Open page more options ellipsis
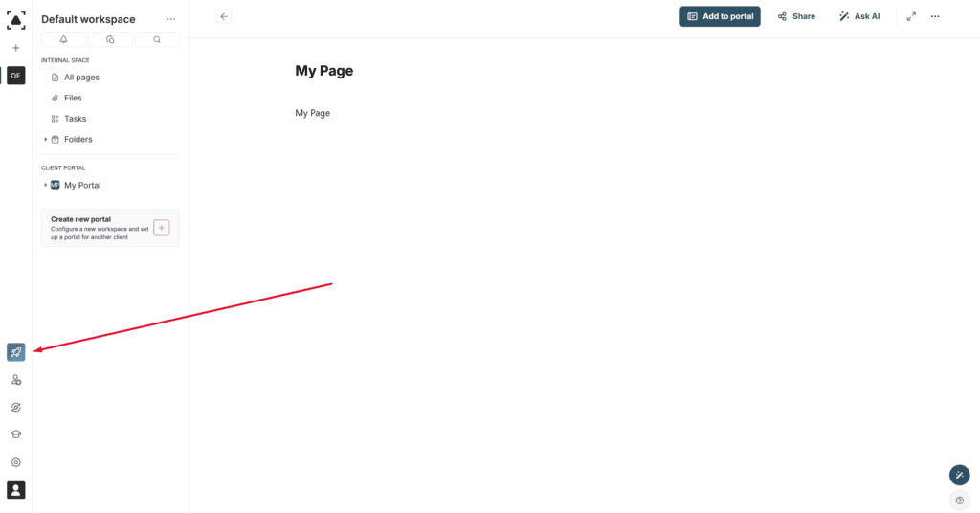980x513 pixels. pyautogui.click(x=935, y=17)
